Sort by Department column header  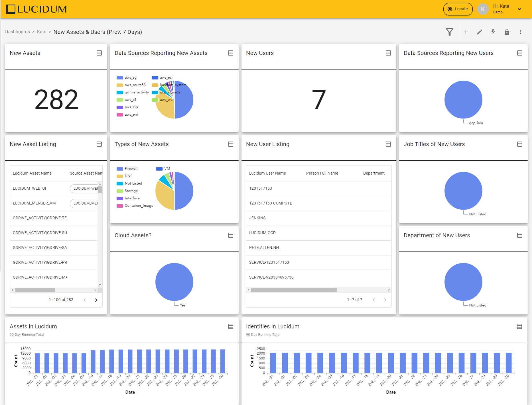click(374, 173)
